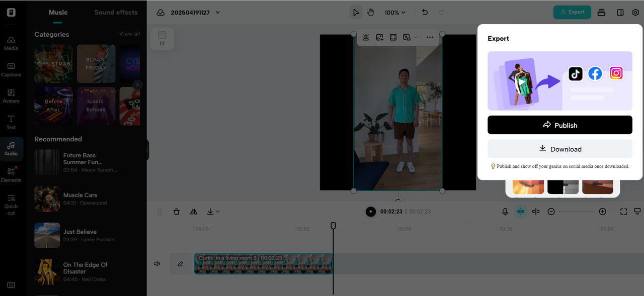Record a voiceover with the microphone icon
The image size is (644, 296).
tap(505, 212)
